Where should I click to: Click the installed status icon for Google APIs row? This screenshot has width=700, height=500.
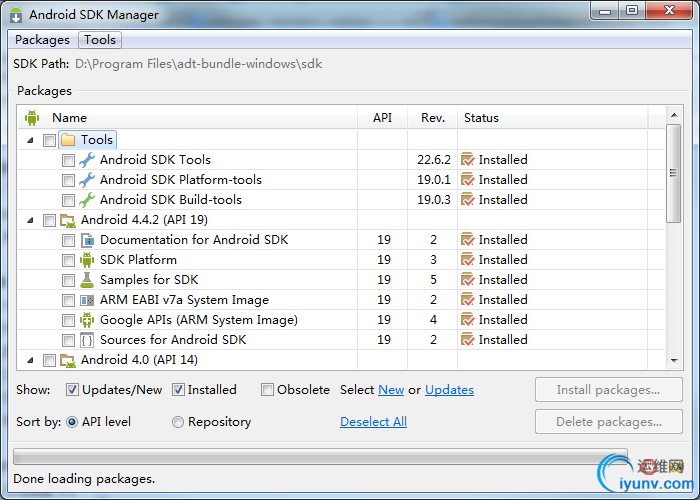coord(467,320)
